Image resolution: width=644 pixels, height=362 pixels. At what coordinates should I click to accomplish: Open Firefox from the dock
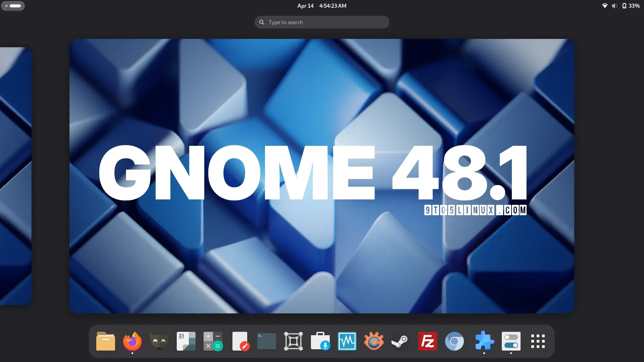132,341
